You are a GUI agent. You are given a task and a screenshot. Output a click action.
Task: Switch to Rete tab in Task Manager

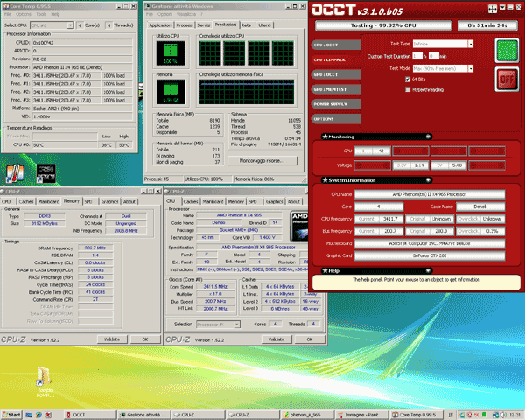[246, 25]
